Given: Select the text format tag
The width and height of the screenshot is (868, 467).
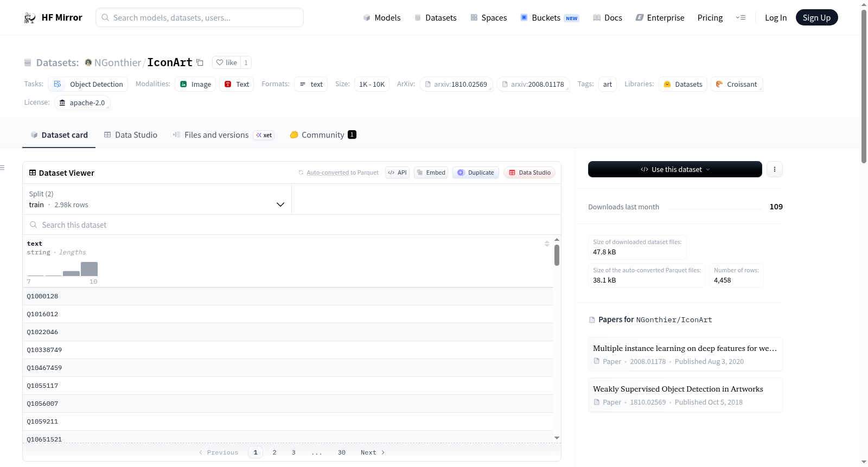Looking at the screenshot, I should tap(311, 84).
